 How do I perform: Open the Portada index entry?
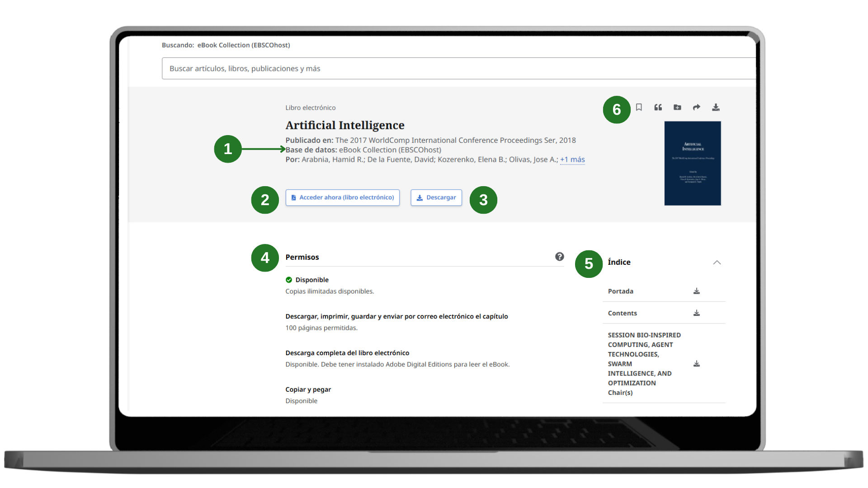[620, 291]
